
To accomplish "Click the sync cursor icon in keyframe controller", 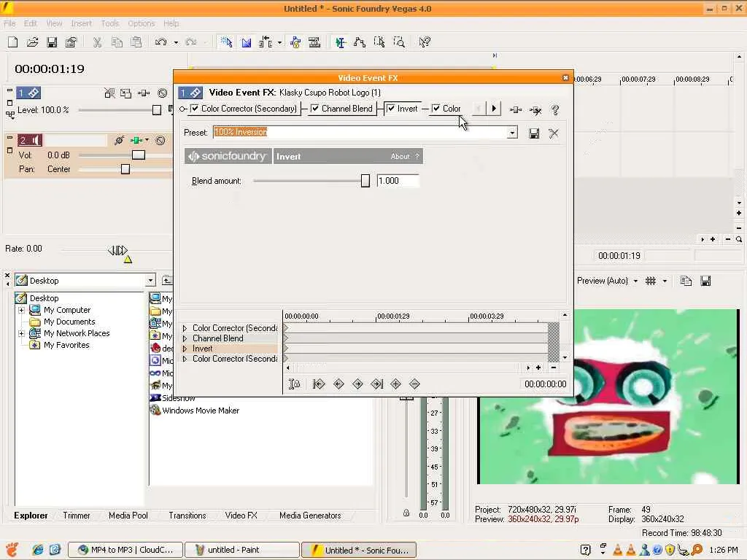I will [x=295, y=384].
